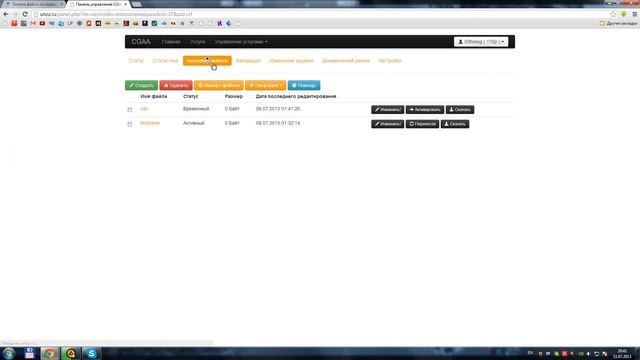
Task: Click the date 09.07.2013 01:32 cell
Action: click(x=278, y=123)
